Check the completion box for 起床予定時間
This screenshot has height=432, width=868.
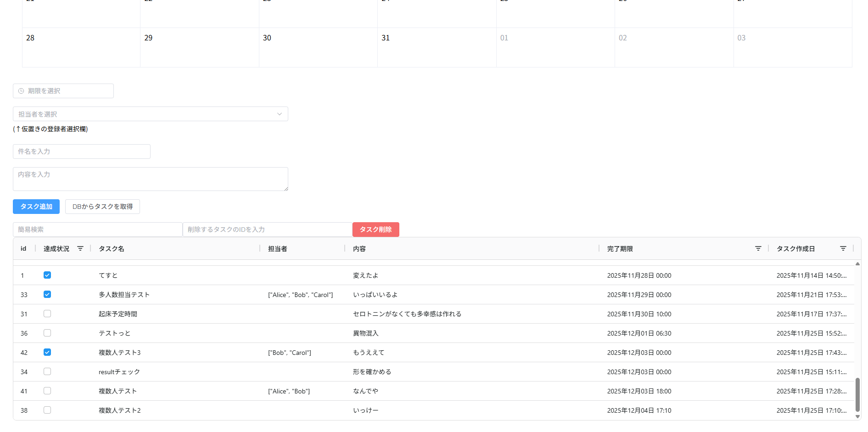pyautogui.click(x=47, y=314)
